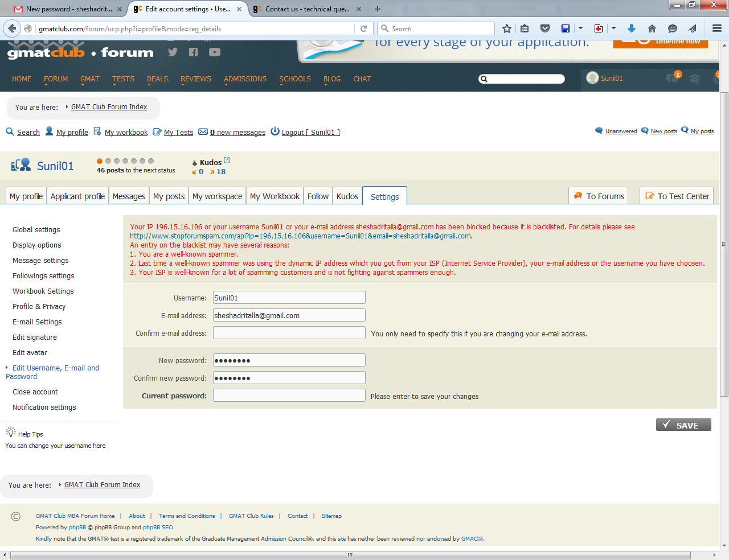This screenshot has height=560, width=729.
Task: Click the Confirm e-mail address field
Action: 289,333
